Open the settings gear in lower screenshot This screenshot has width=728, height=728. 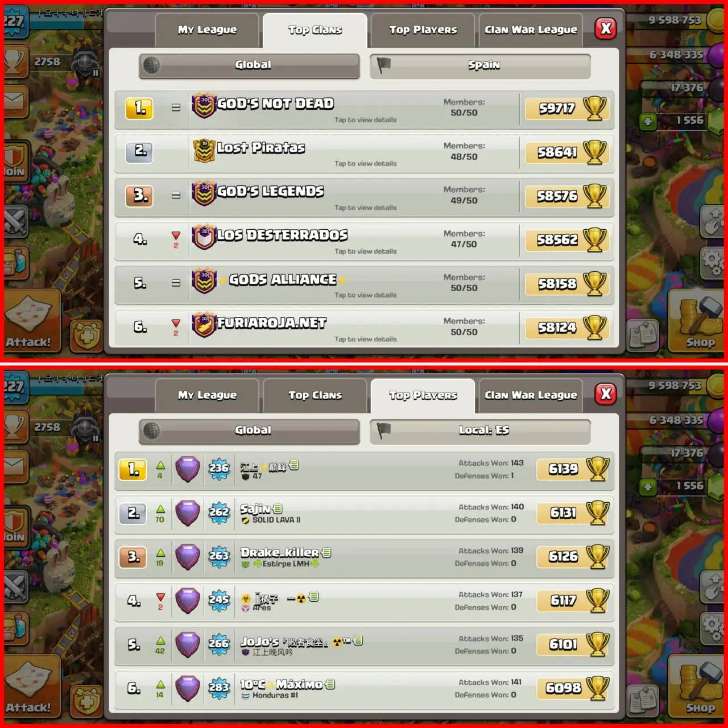coord(713,627)
